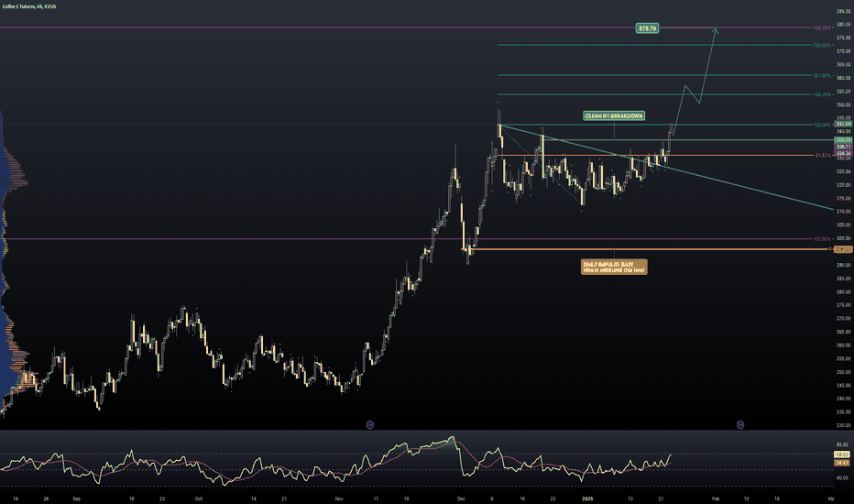Click the current price tag on price axis
Viewport: 854px width, 504px height.
843,125
